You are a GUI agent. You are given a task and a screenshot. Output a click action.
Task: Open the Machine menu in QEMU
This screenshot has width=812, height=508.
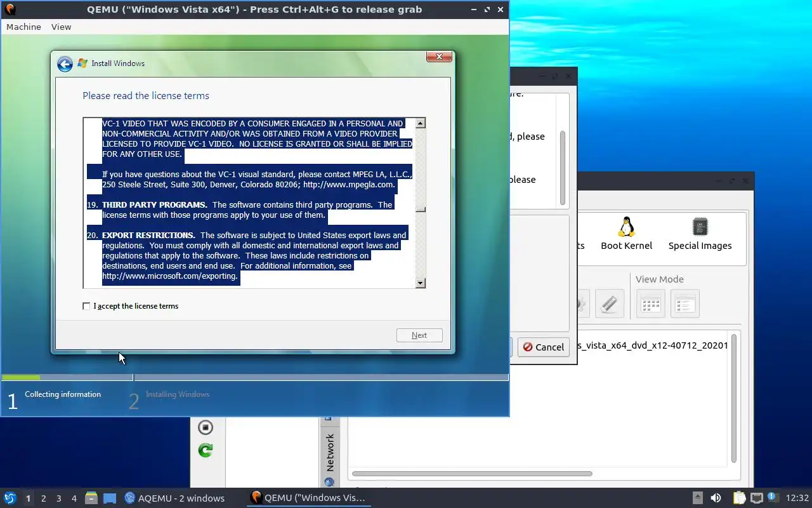tap(23, 27)
